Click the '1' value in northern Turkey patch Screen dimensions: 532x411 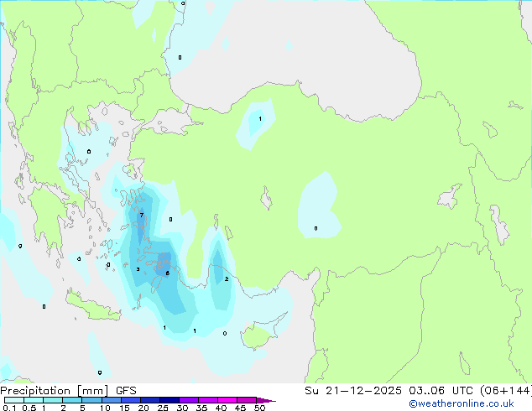[260, 119]
